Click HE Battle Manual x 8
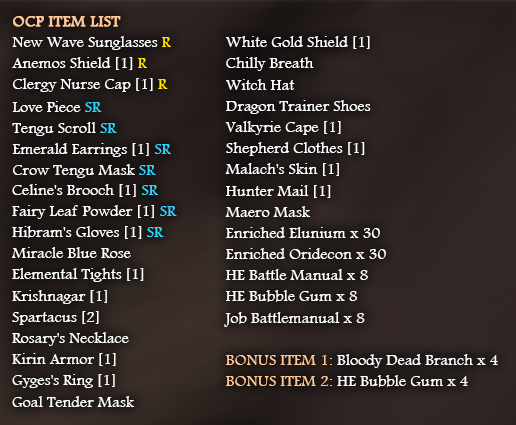Image resolution: width=516 pixels, height=425 pixels. (x=297, y=275)
